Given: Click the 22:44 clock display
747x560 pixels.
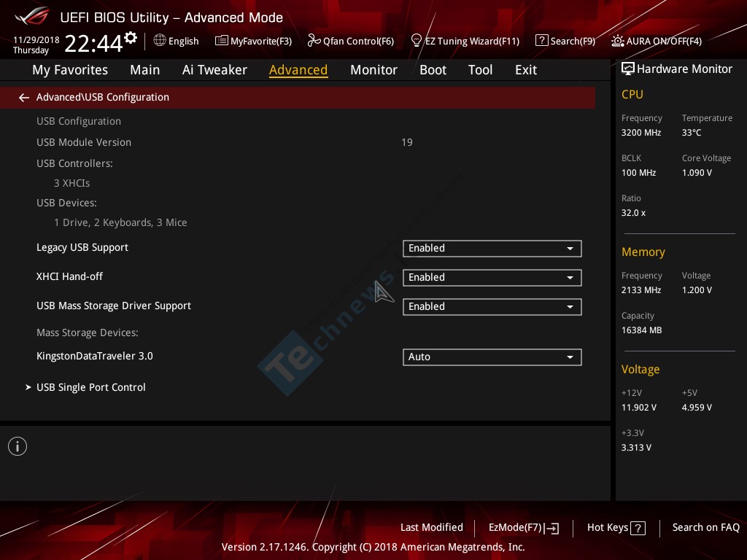Looking at the screenshot, I should pyautogui.click(x=93, y=43).
